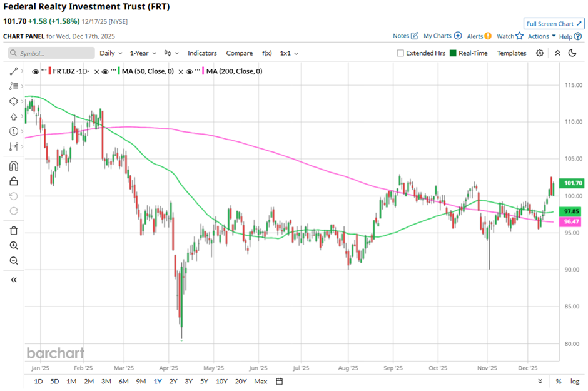This screenshot has height=391, width=588.
Task: Open the Indicators menu
Action: pyautogui.click(x=202, y=53)
